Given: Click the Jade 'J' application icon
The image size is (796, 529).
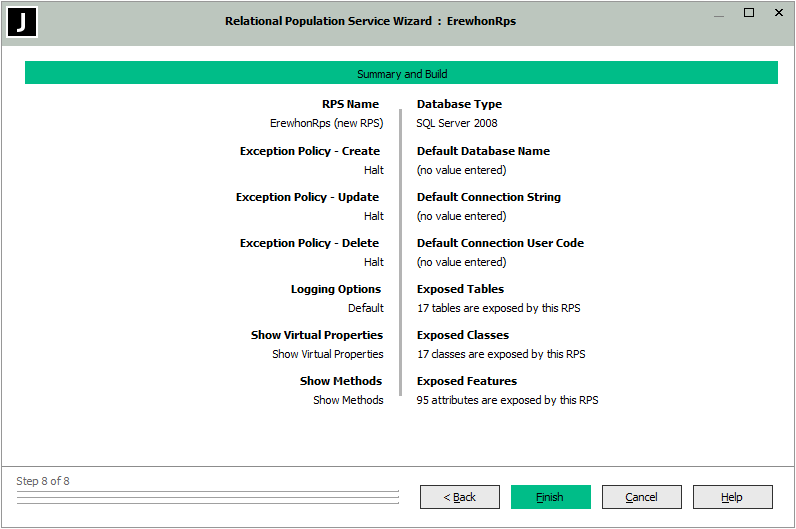Looking at the screenshot, I should pos(22,22).
